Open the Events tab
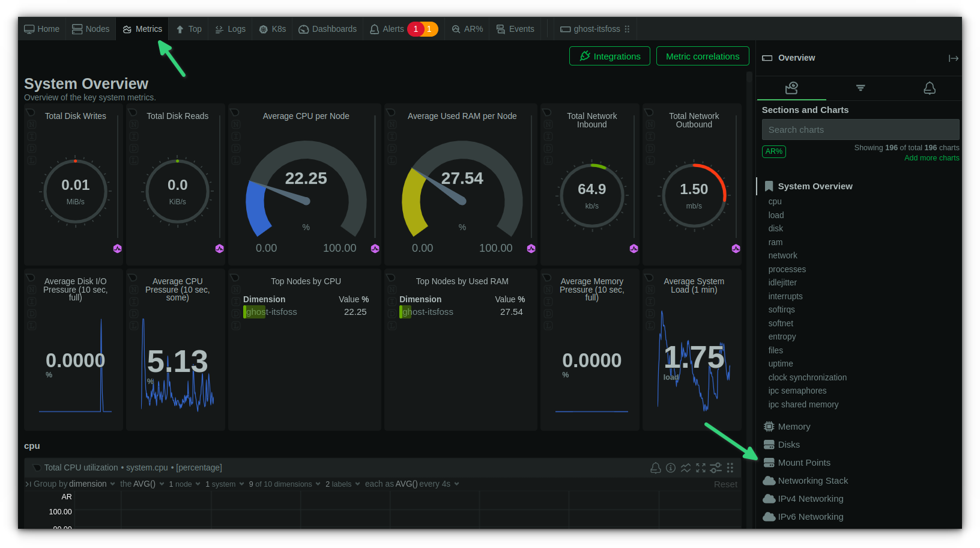The image size is (980, 548). tap(515, 29)
